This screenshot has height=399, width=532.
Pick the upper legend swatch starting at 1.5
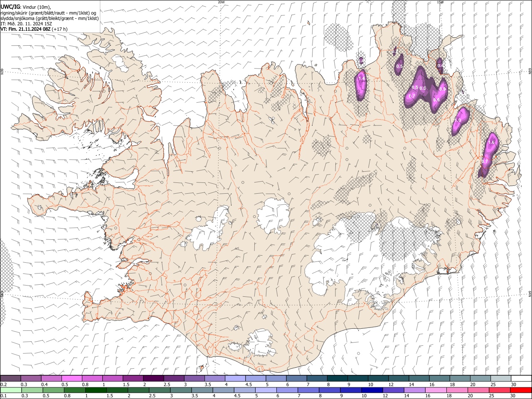[133, 379]
